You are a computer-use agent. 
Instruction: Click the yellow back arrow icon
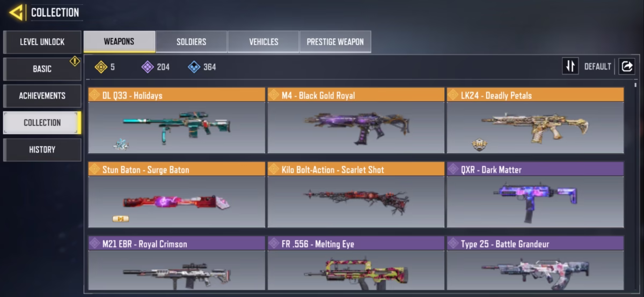[x=16, y=12]
